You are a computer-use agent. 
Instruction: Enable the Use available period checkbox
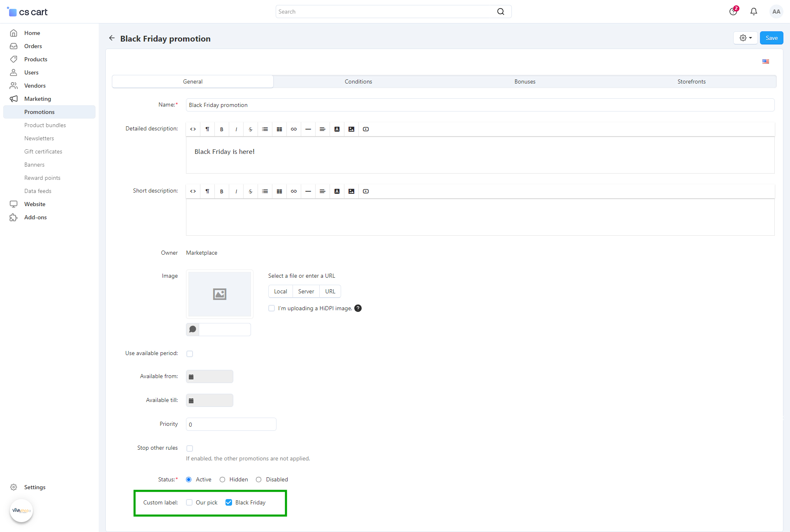click(190, 354)
